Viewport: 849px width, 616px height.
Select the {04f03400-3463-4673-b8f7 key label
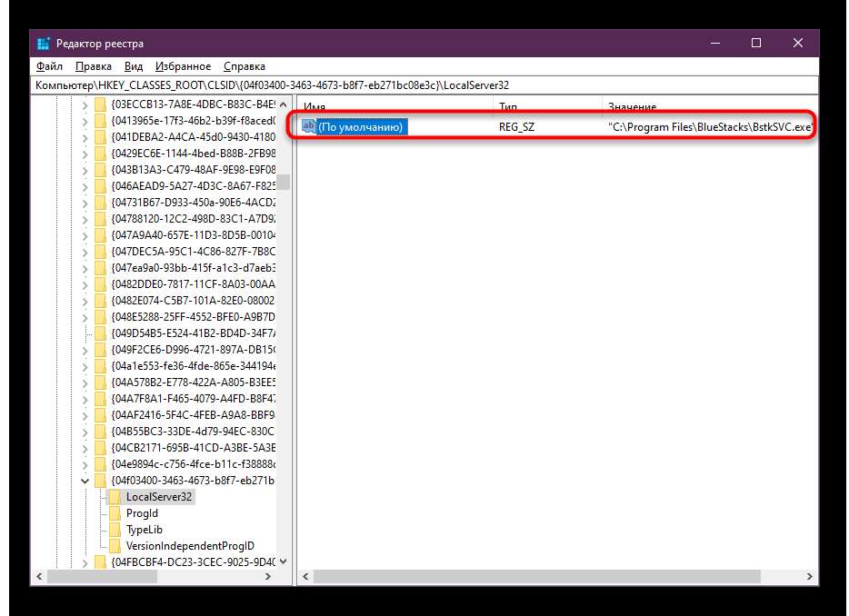coord(193,481)
